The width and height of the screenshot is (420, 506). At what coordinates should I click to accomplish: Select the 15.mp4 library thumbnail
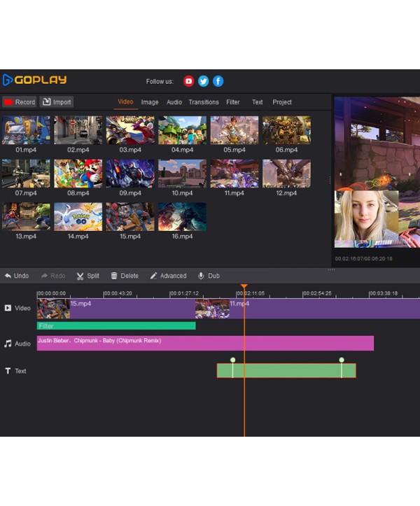coord(130,216)
